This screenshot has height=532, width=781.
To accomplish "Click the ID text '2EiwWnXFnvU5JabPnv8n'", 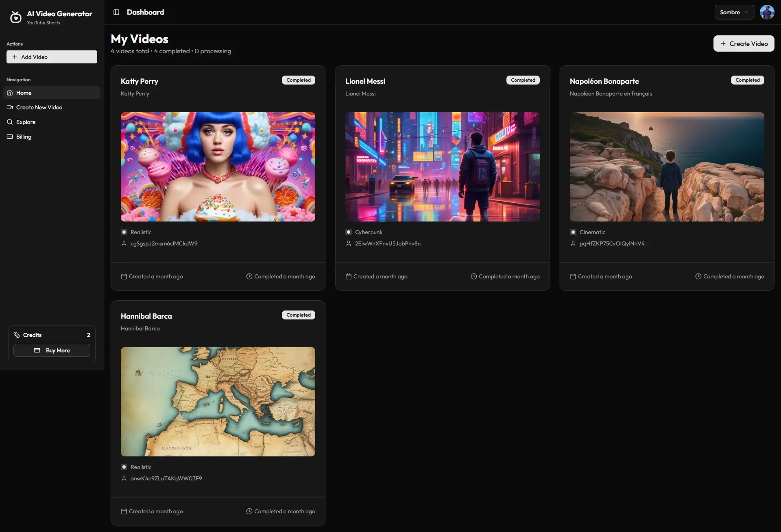I will click(x=388, y=243).
